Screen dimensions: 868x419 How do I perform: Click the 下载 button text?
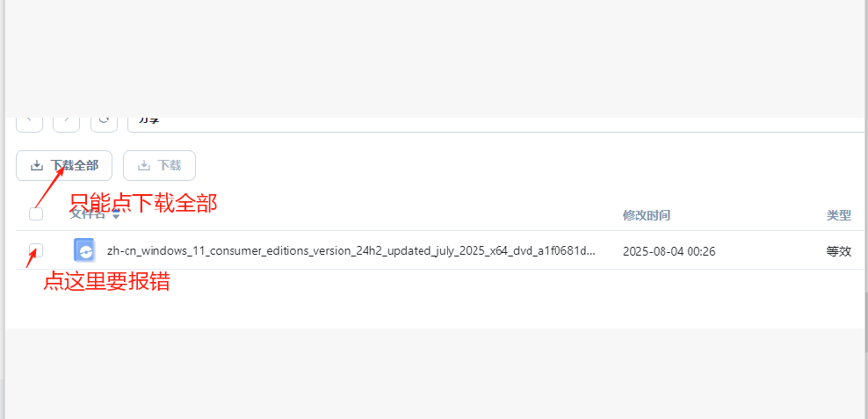(170, 165)
